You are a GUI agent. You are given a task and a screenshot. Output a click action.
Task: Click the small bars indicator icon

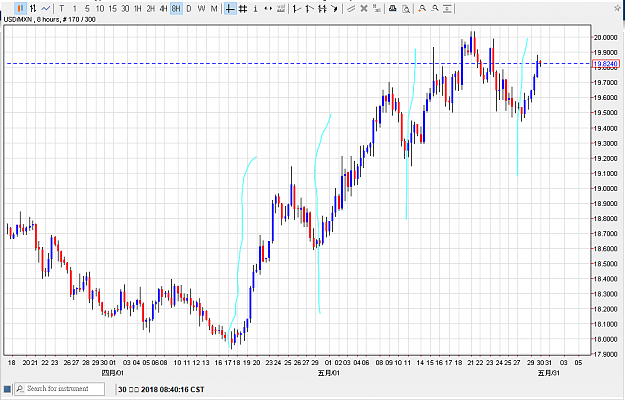tap(376, 9)
